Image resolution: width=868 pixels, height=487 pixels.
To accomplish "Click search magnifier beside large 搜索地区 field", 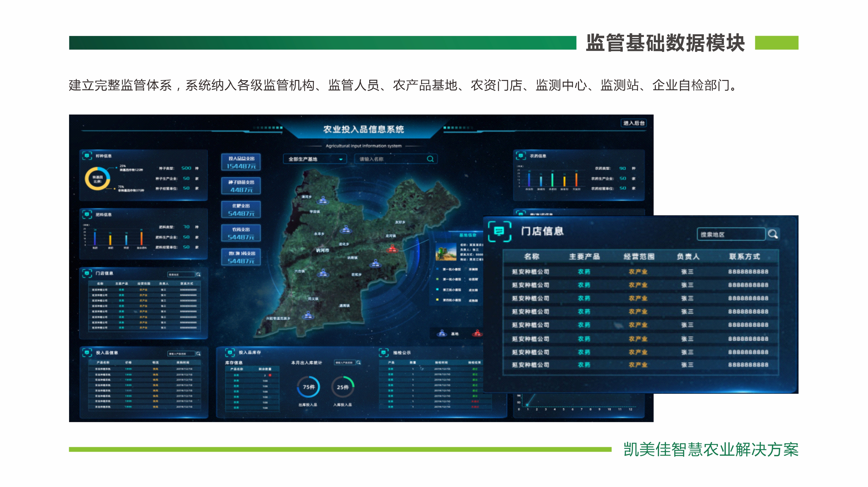I will pos(773,234).
